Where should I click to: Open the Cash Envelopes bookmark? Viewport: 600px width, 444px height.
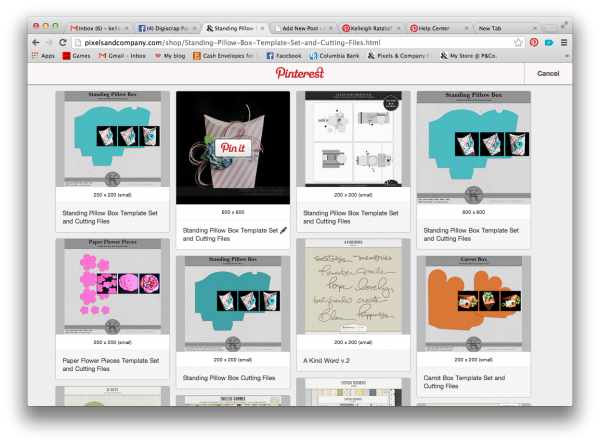pos(225,56)
